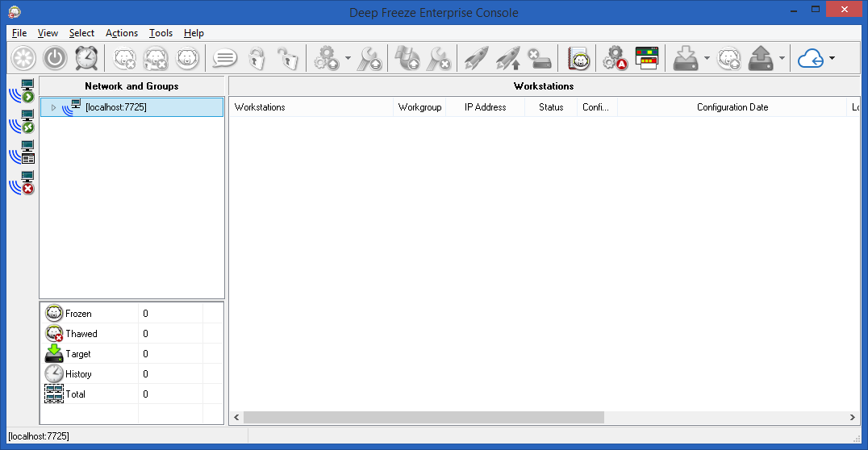Sort by Configuration Date column header

point(732,107)
